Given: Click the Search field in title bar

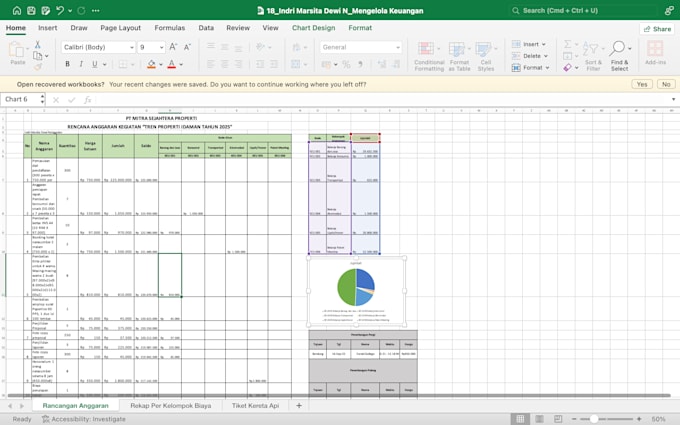Looking at the screenshot, I should (581, 10).
